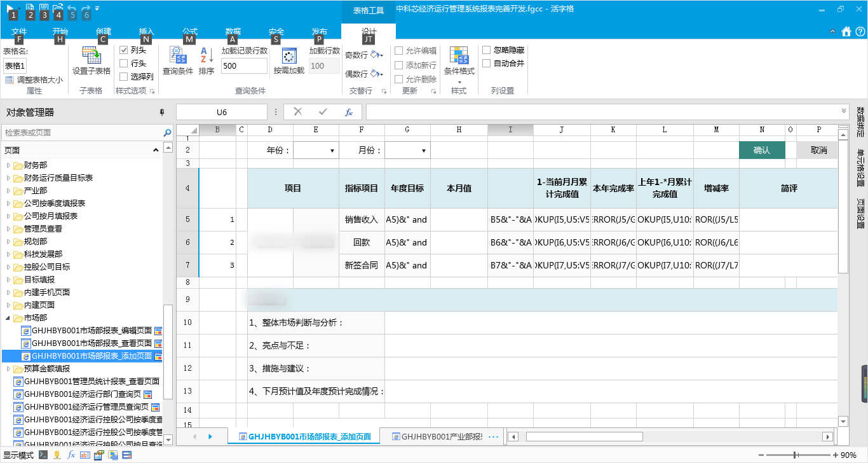The height and width of the screenshot is (463, 868).
Task: Click next sheet arrow in sheet tab bar
Action: pyautogui.click(x=210, y=436)
